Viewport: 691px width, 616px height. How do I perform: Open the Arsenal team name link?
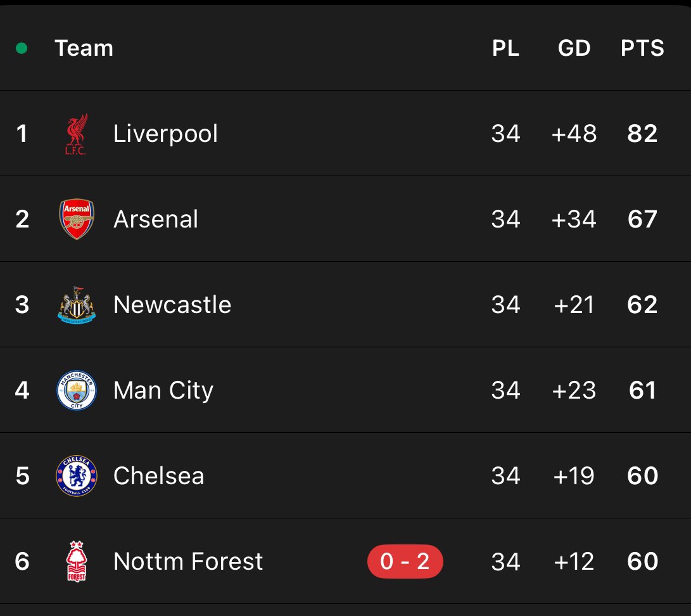click(x=156, y=219)
